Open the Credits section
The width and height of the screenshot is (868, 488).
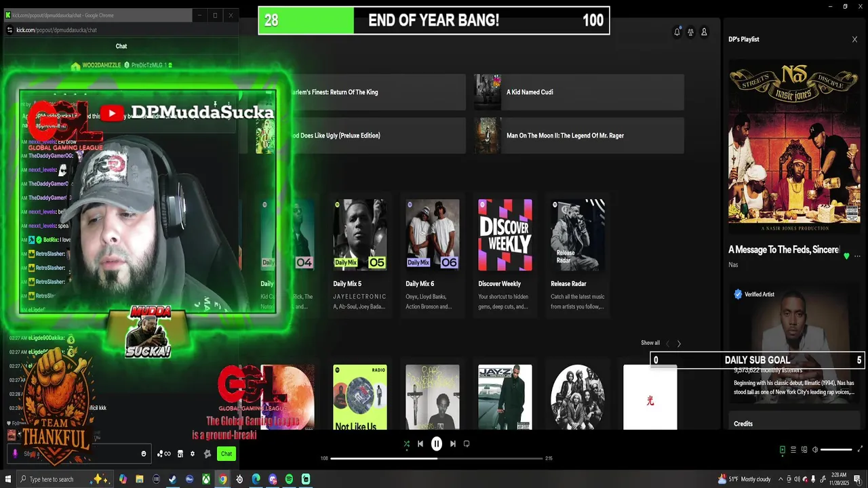point(743,424)
